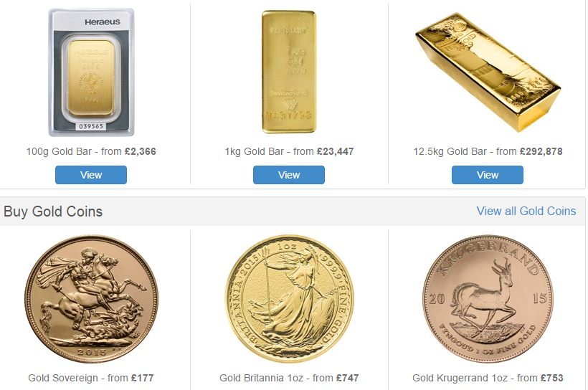Open the 1kg Gold Bar title link
Image resolution: width=588 pixels, height=390 pixels.
[255, 151]
